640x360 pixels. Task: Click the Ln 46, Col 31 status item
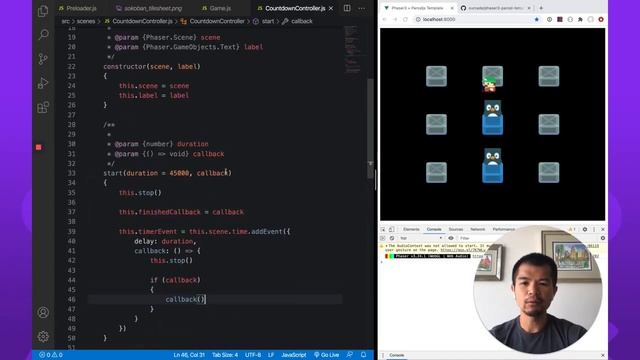(189, 355)
